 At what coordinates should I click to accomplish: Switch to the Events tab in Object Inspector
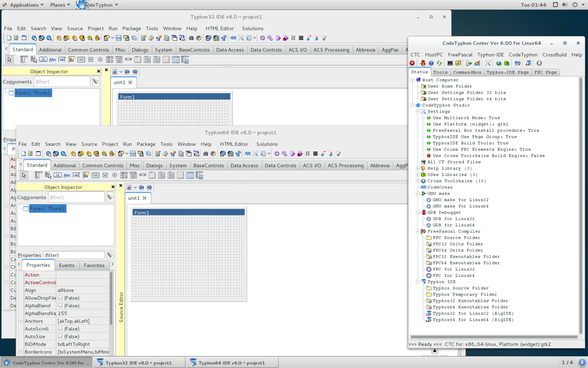click(x=66, y=265)
